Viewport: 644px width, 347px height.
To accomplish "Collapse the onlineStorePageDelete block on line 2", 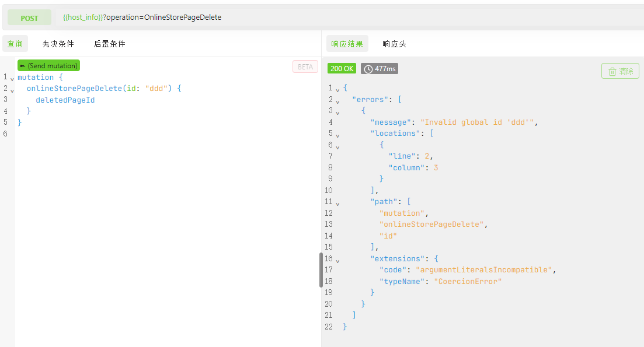I will [x=12, y=90].
